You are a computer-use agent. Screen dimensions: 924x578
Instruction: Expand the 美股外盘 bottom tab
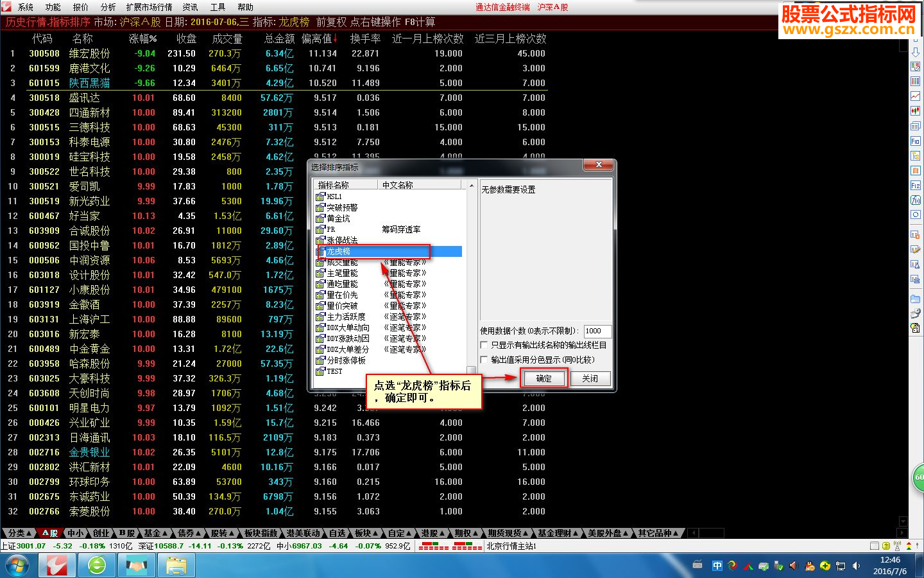pos(608,533)
